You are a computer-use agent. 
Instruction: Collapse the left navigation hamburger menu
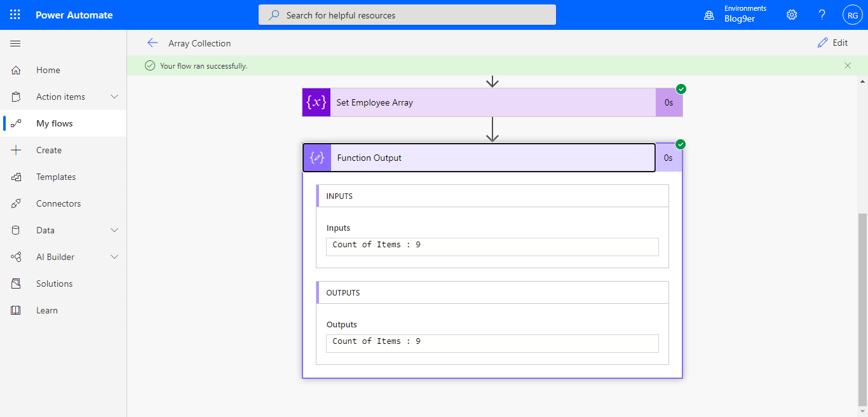coord(16,43)
